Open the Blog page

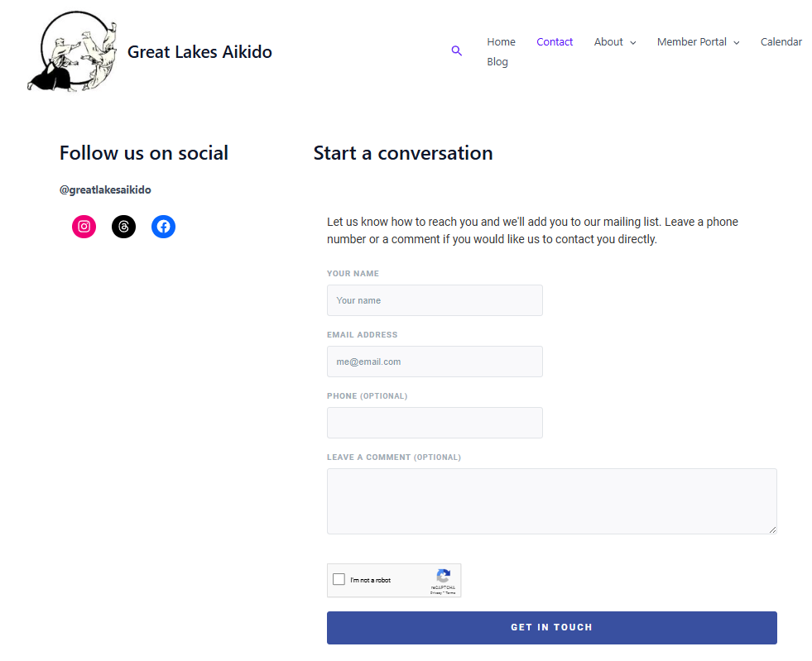coord(497,62)
